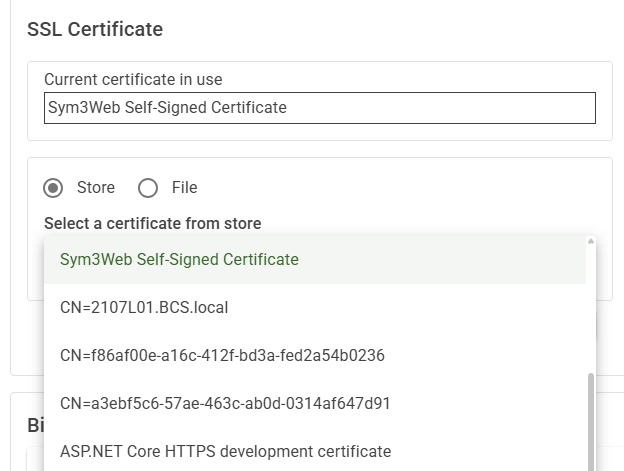Select the File radio button
The image size is (624, 471).
tap(148, 188)
